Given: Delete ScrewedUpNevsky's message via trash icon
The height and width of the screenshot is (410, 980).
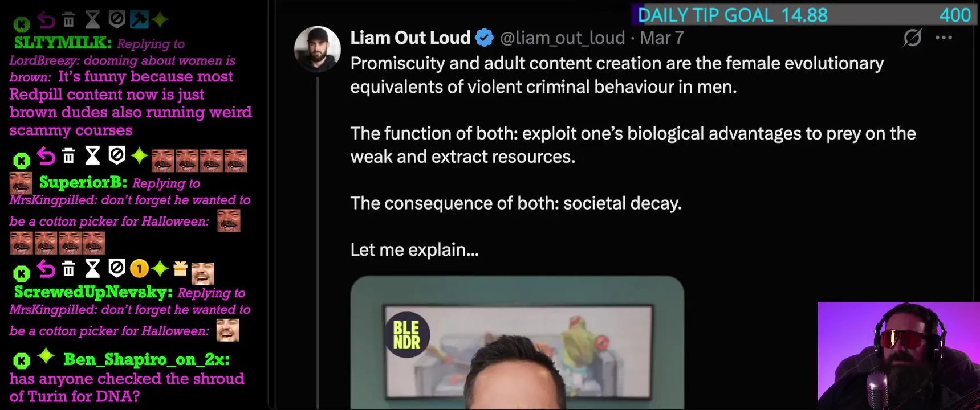Looking at the screenshot, I should [x=68, y=268].
